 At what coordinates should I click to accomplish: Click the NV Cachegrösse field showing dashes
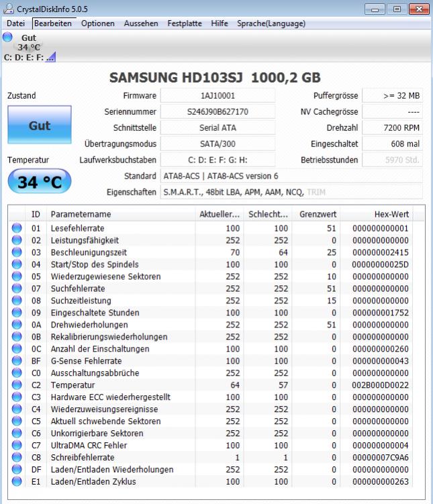pos(392,111)
